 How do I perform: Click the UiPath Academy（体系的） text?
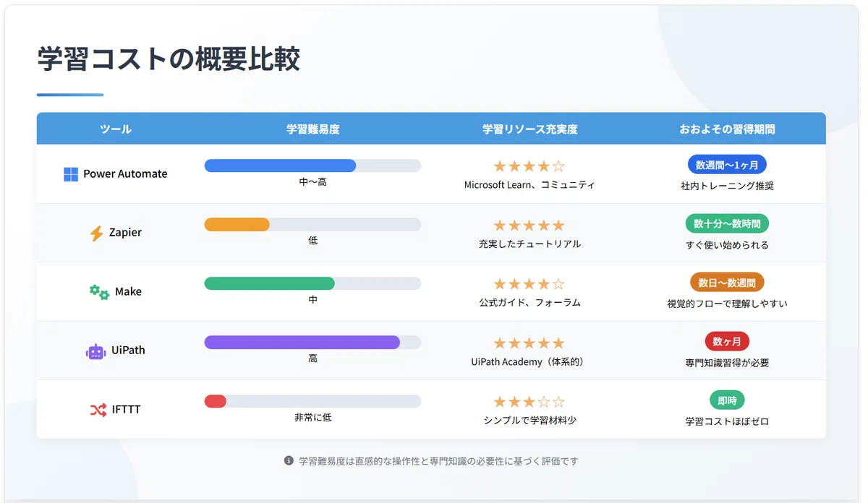coord(529,362)
